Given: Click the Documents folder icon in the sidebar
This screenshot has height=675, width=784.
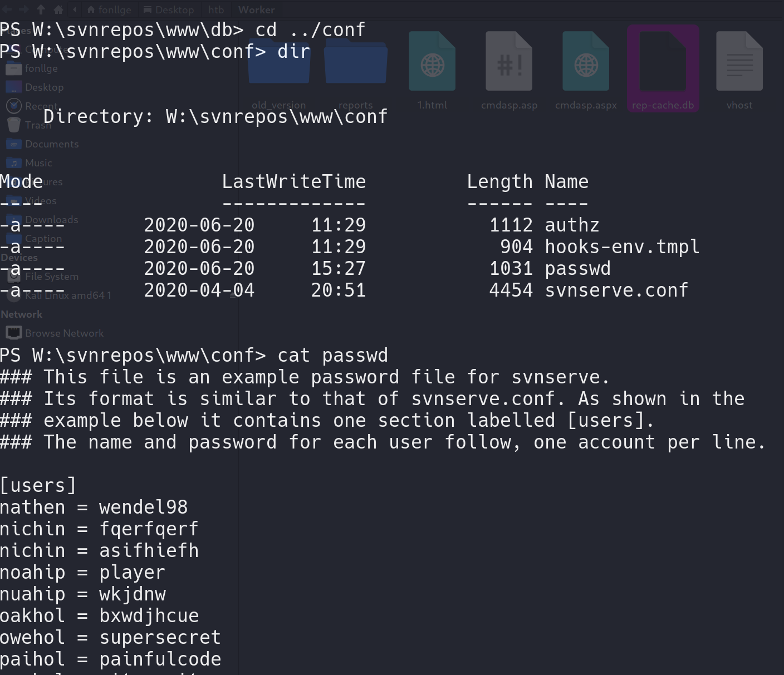Looking at the screenshot, I should (14, 144).
